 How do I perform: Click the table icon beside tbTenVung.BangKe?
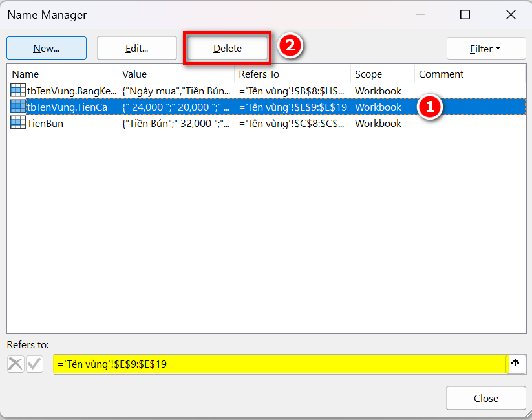18,91
